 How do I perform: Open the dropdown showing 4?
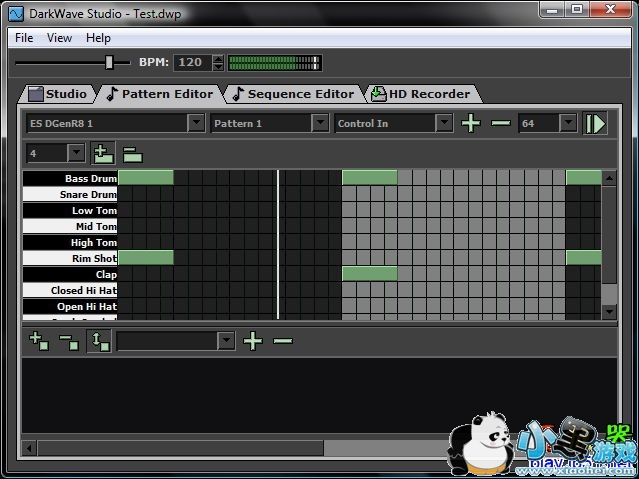(76, 153)
